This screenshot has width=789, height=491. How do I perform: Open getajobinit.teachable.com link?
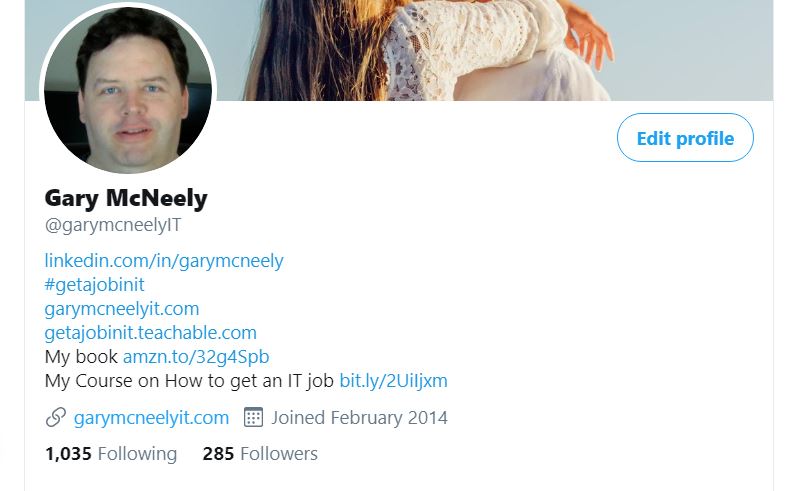(150, 333)
